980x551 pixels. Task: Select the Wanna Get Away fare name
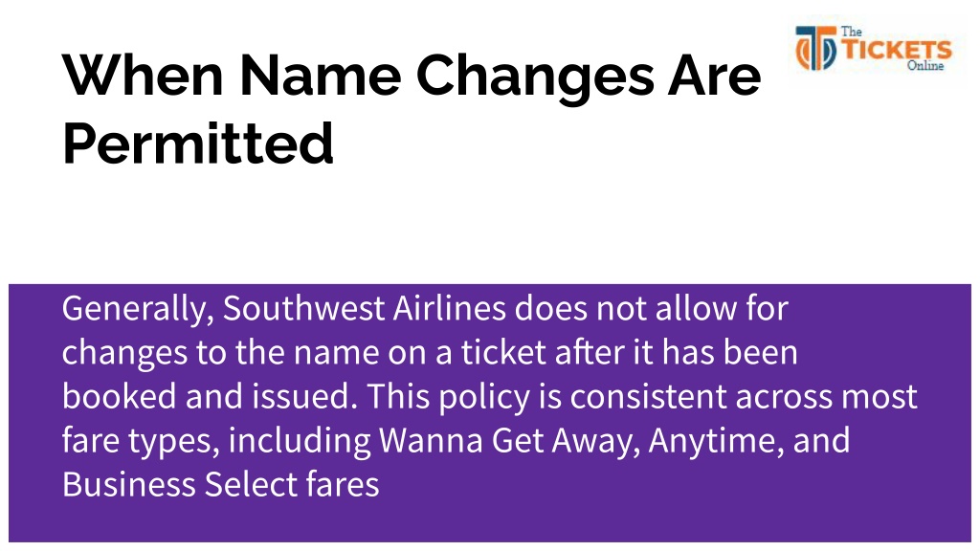click(509, 441)
